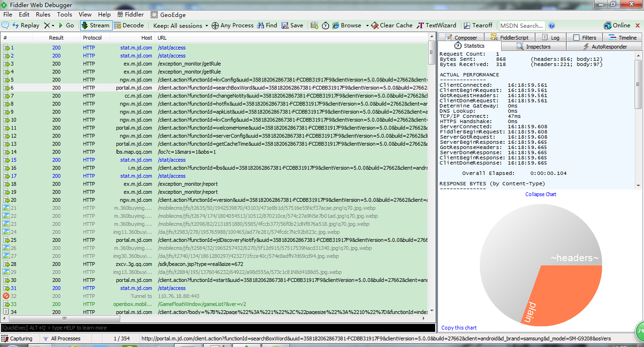Click the blue help icon
The height and width of the screenshot is (347, 644).
click(x=552, y=25)
